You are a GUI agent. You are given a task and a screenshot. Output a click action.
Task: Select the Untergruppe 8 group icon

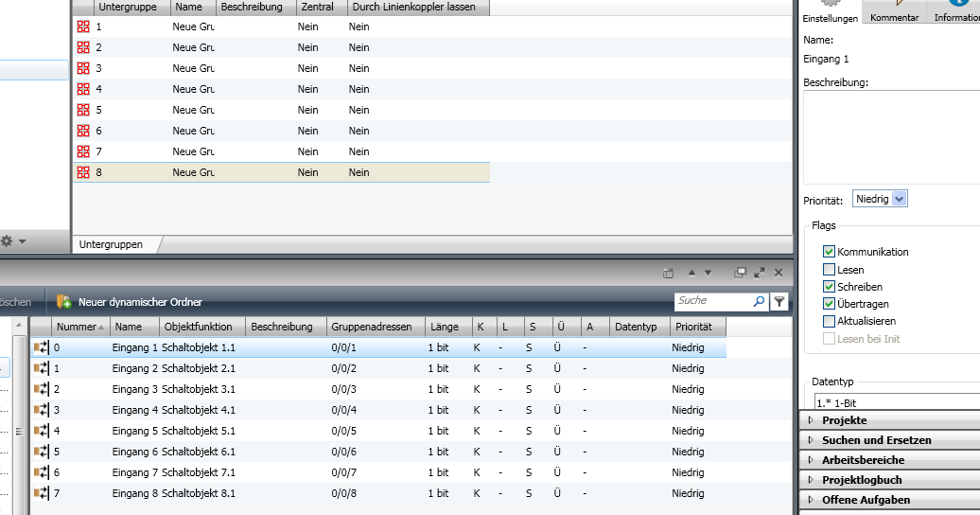(83, 172)
